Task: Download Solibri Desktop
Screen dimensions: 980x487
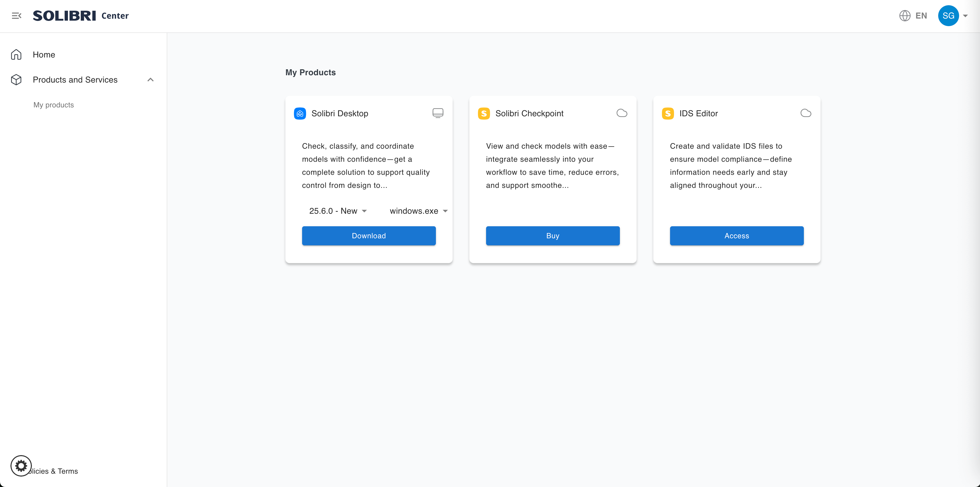Action: tap(368, 235)
